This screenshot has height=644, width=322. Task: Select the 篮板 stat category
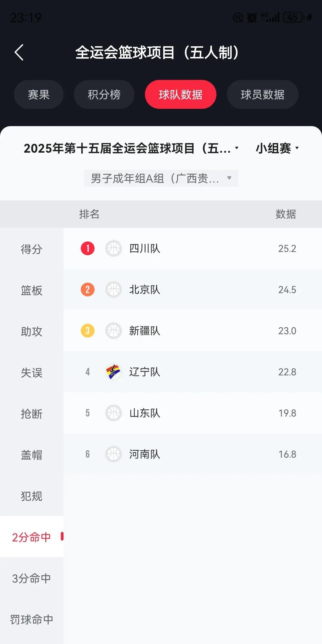point(32,290)
